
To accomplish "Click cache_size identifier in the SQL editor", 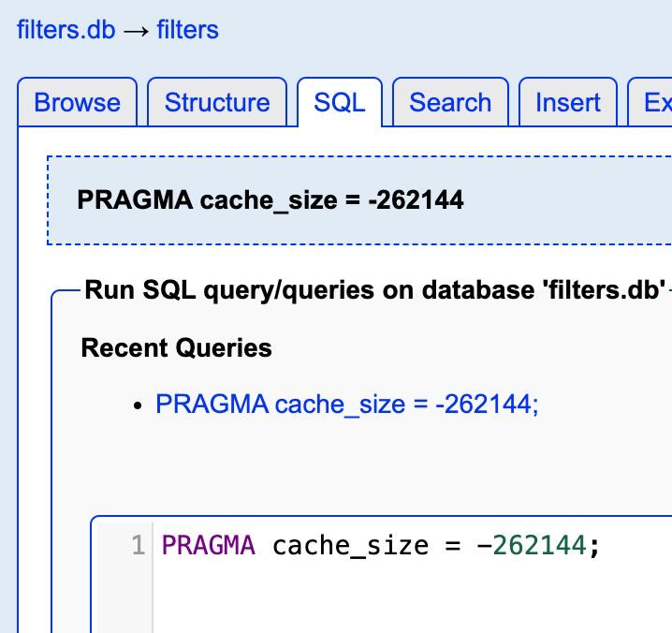I will tap(350, 545).
